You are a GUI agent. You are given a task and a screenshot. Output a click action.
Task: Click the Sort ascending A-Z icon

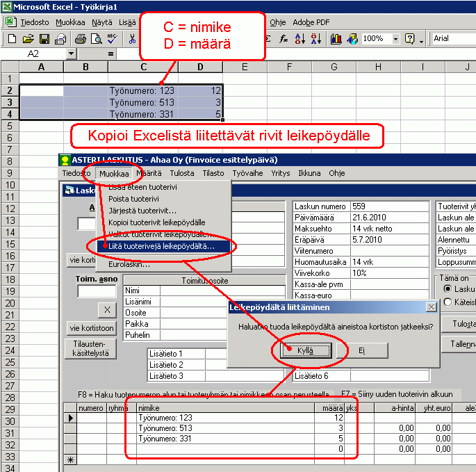(x=299, y=39)
